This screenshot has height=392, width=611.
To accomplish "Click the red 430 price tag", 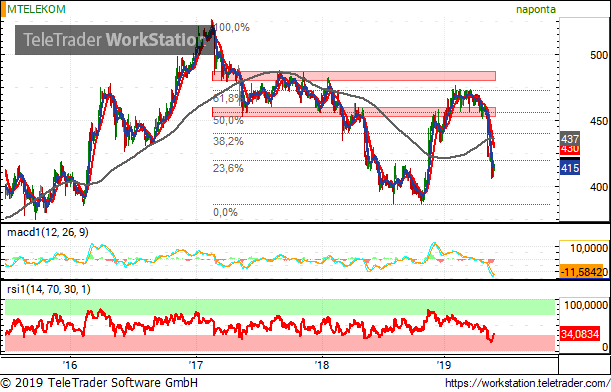I will point(570,149).
